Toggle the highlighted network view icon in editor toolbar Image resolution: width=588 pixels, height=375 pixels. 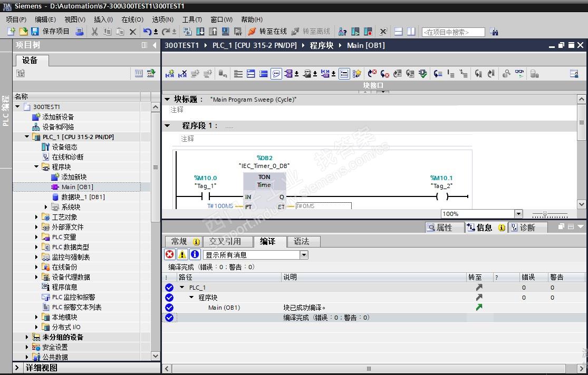click(344, 73)
